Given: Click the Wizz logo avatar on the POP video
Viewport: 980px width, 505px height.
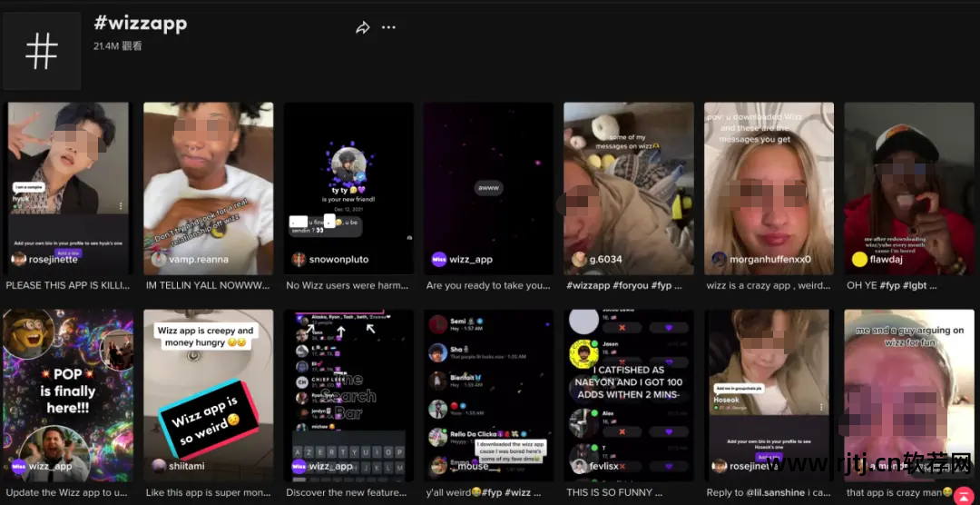Looking at the screenshot, I should pos(19,466).
